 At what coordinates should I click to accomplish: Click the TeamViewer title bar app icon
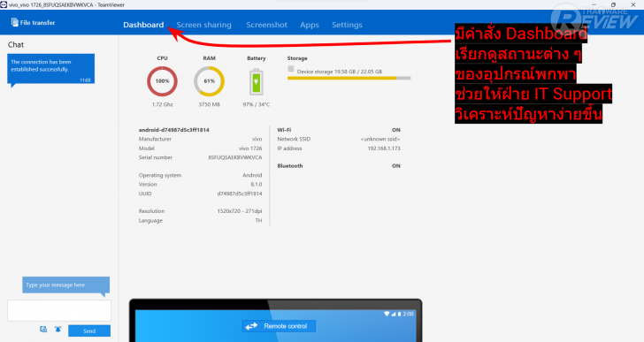[x=4, y=5]
